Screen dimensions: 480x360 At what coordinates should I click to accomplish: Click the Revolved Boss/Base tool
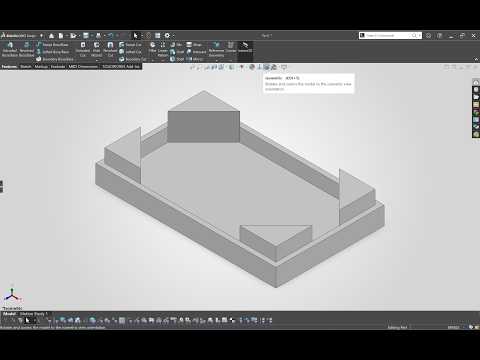coord(26,49)
